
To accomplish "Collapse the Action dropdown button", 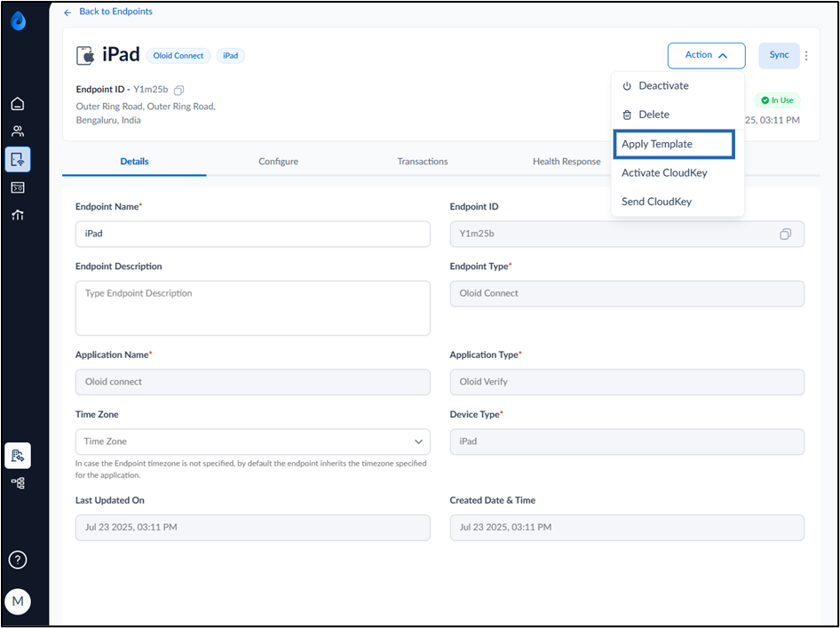I will 706,56.
